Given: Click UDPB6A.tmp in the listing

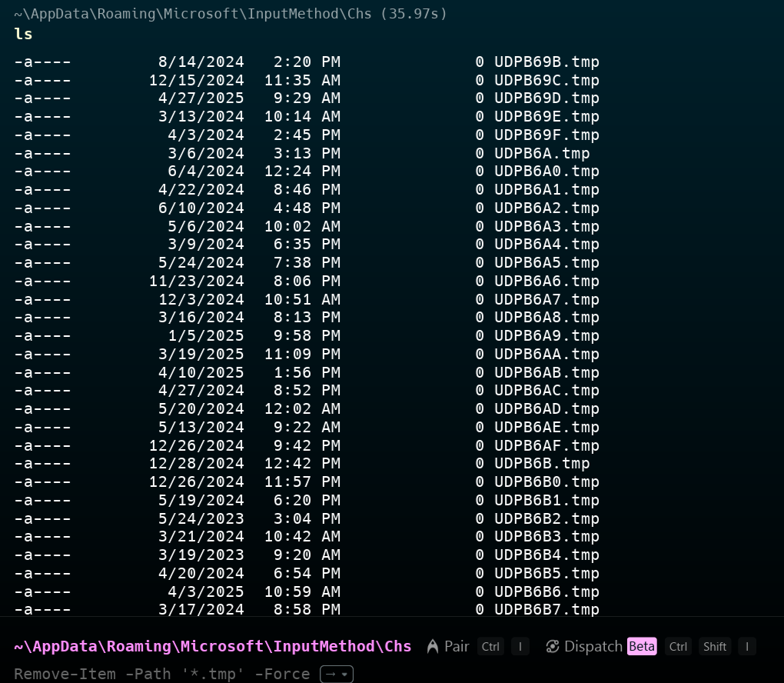Looking at the screenshot, I should point(542,153).
